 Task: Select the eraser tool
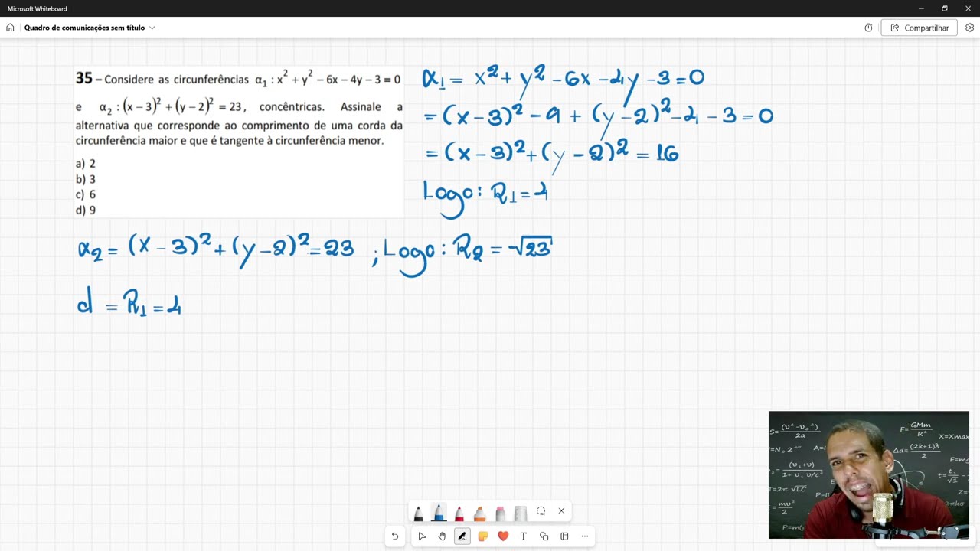pyautogui.click(x=500, y=512)
